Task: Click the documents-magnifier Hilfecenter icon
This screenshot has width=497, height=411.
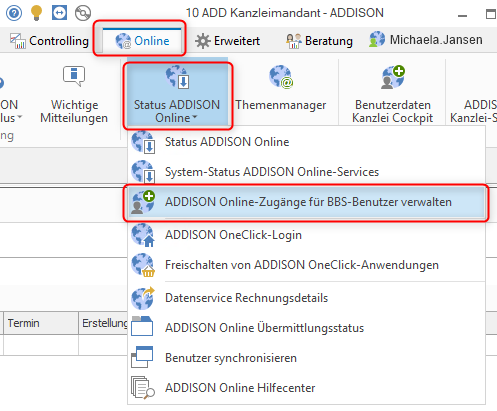Action: point(143,387)
